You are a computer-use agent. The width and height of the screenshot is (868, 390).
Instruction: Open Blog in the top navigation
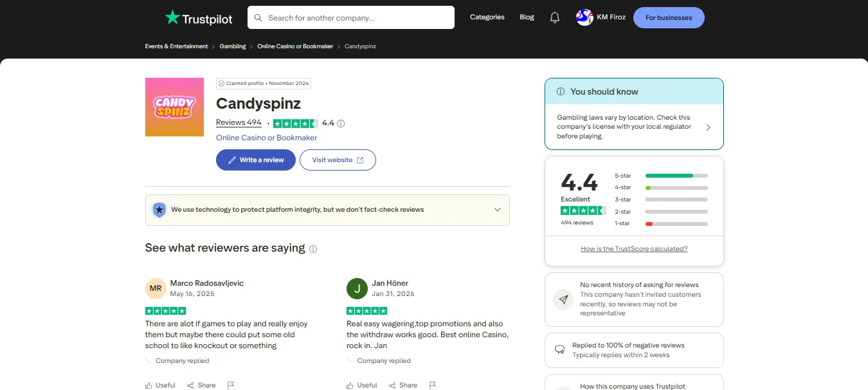click(x=527, y=17)
